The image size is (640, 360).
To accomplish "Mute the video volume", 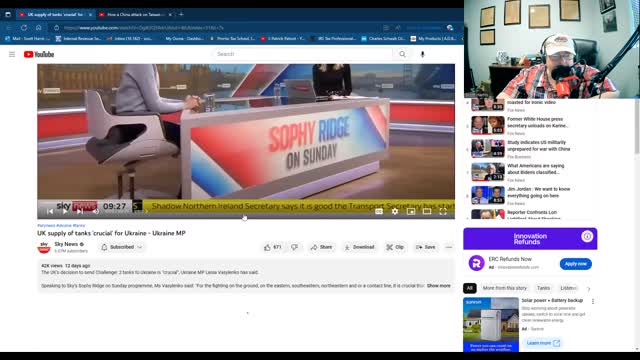I will click(x=96, y=211).
